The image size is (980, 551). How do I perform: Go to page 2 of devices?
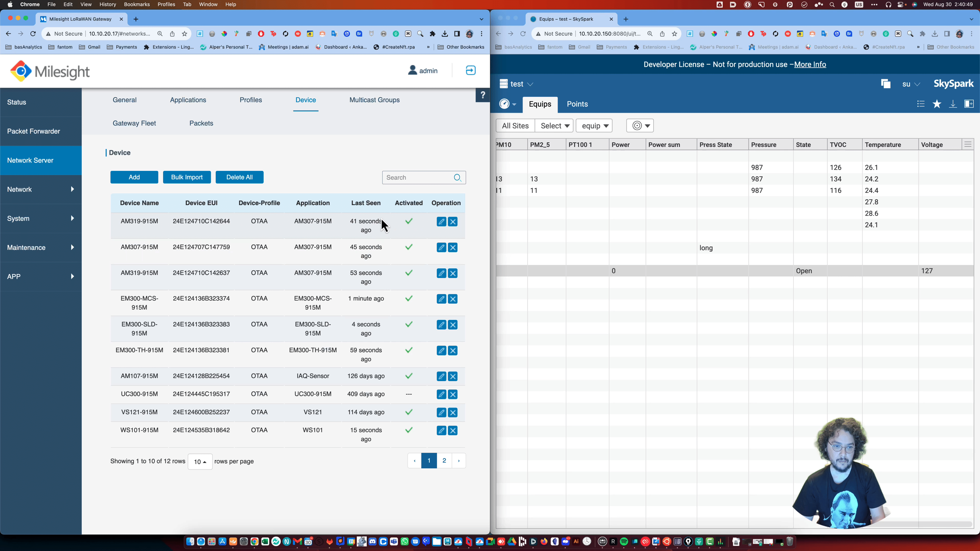point(444,461)
